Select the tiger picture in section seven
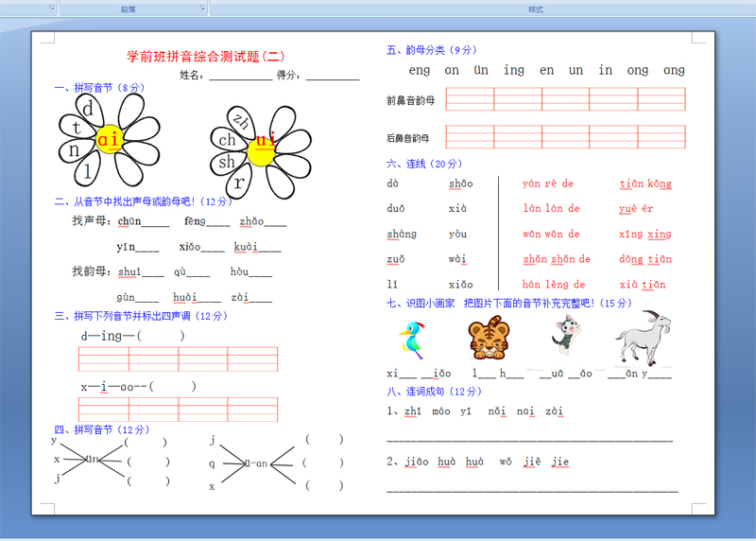This screenshot has width=756, height=541. coord(489,338)
